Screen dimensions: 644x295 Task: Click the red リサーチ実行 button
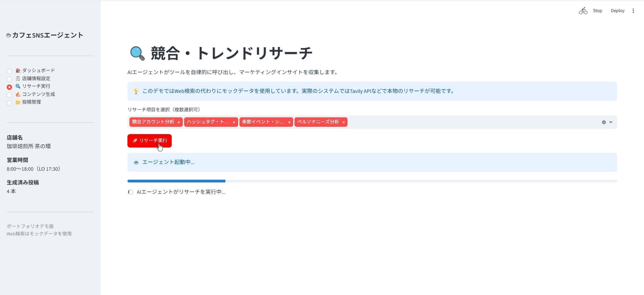click(x=150, y=141)
